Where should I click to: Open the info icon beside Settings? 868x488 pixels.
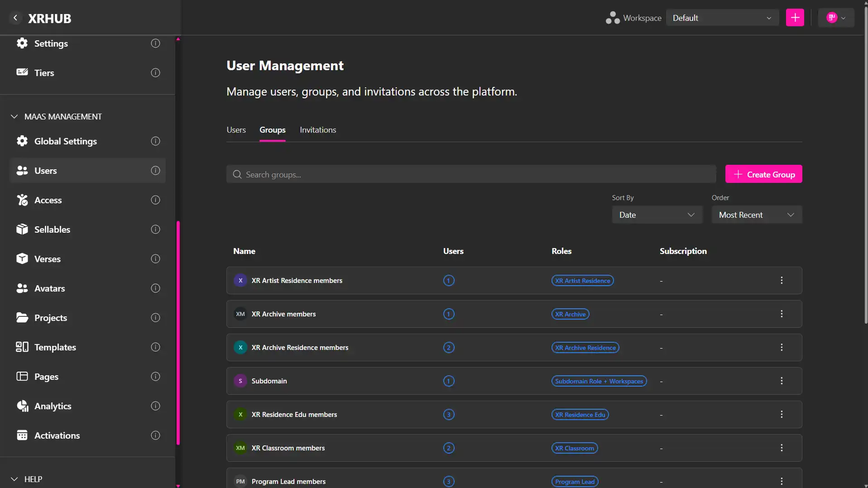pos(155,43)
